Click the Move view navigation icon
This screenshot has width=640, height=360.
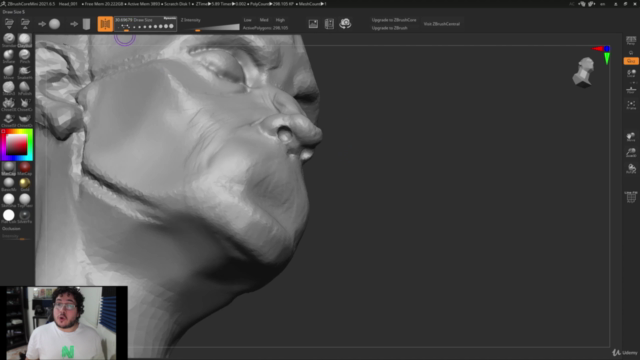[631, 137]
